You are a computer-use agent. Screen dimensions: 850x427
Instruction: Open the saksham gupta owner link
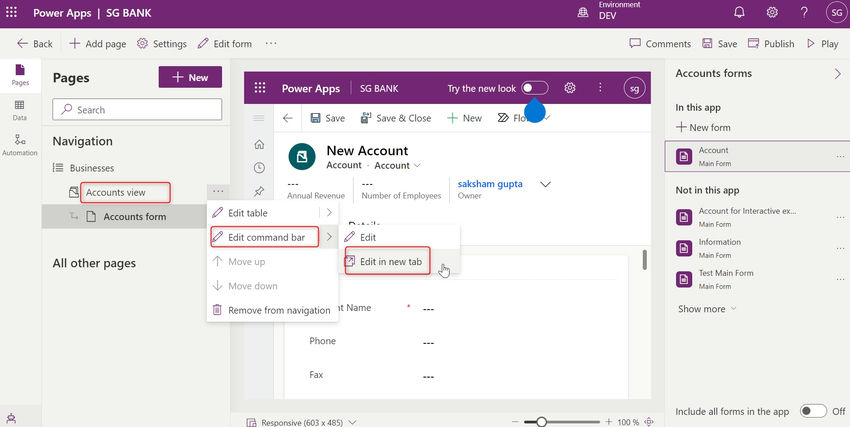click(x=490, y=184)
